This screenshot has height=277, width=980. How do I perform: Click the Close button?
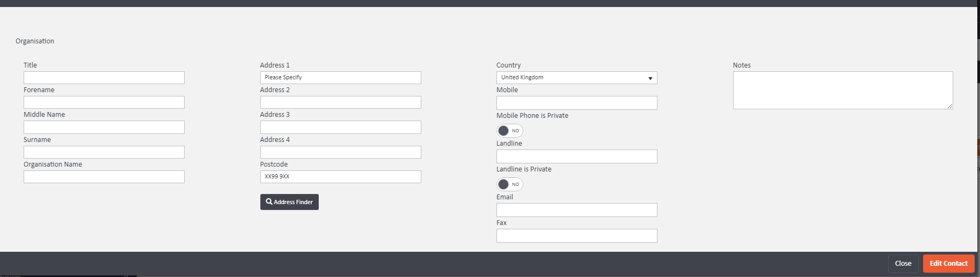tap(903, 264)
